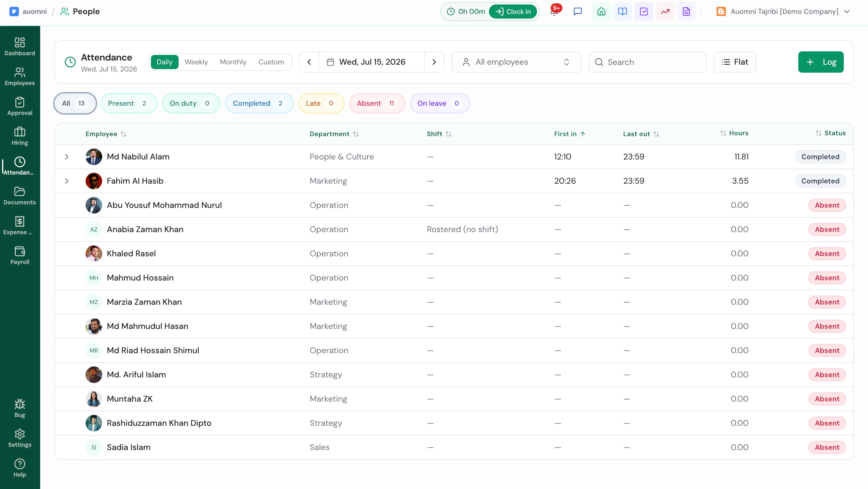Click Sadia Islam's name

click(x=129, y=447)
